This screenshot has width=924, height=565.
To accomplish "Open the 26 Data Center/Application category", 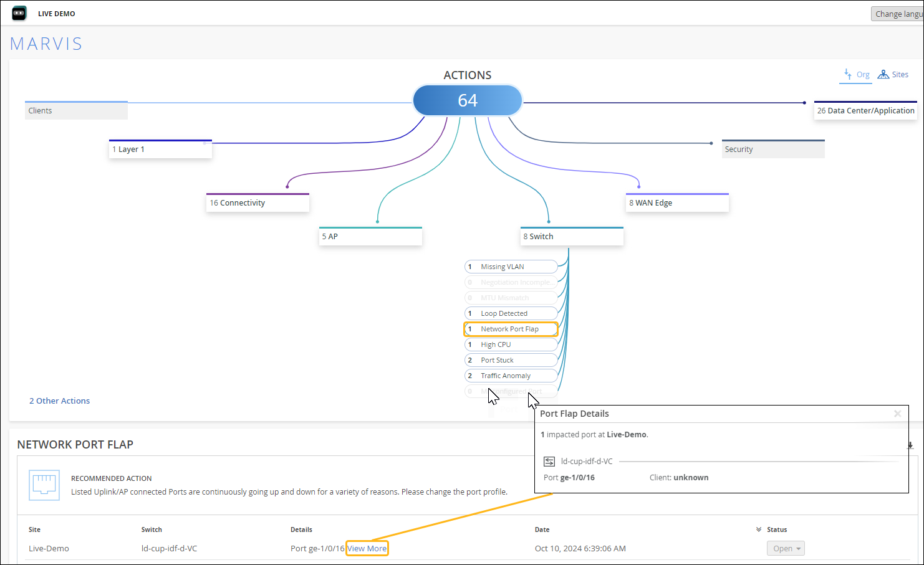I will (x=865, y=110).
